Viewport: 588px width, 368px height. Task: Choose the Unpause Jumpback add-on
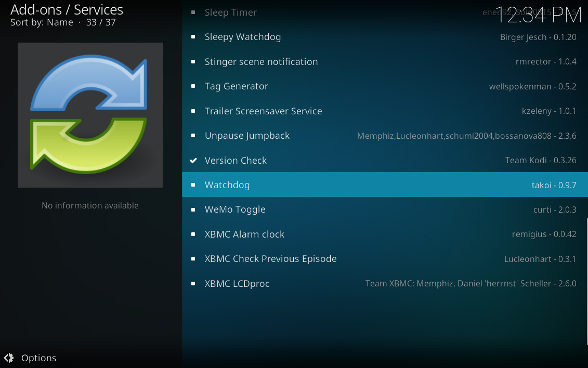tap(385, 135)
